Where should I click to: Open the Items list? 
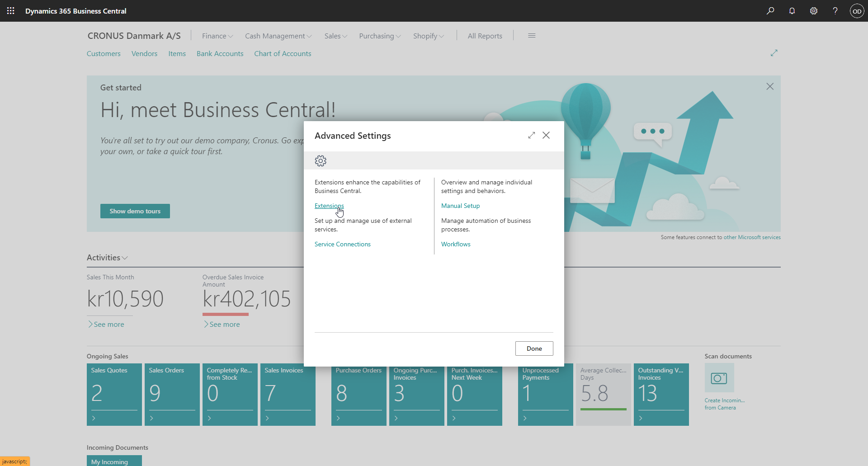click(177, 53)
